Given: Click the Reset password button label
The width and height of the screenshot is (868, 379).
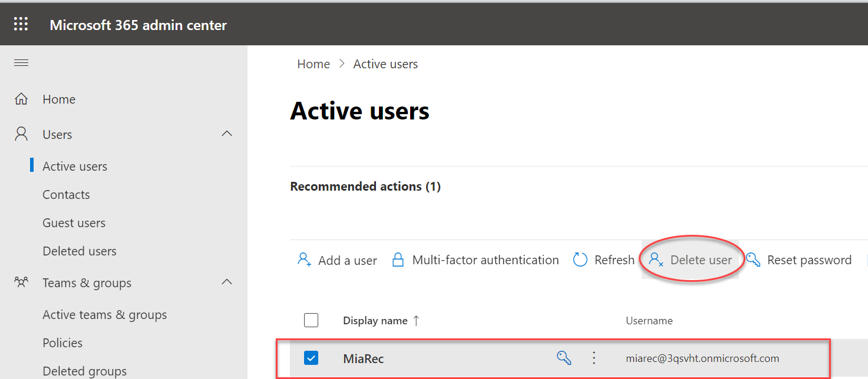Looking at the screenshot, I should pyautogui.click(x=809, y=260).
